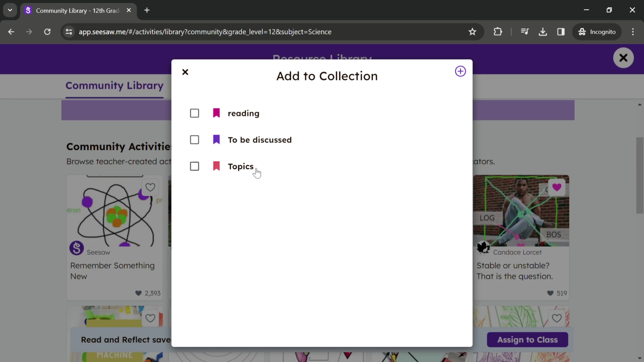Click the Resource Library heading area

[x=322, y=58]
